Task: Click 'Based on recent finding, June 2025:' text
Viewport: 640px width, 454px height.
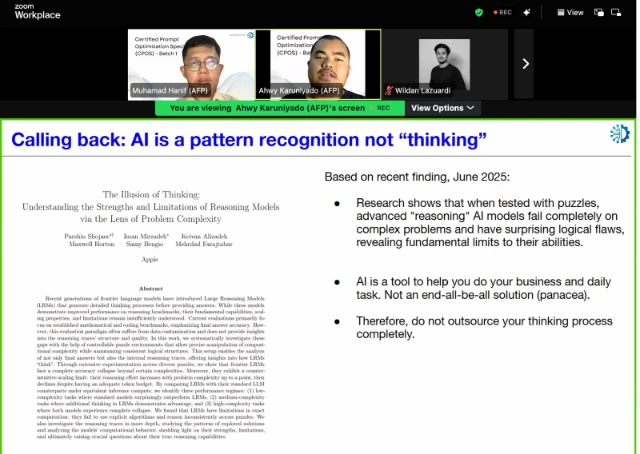Action: click(417, 177)
